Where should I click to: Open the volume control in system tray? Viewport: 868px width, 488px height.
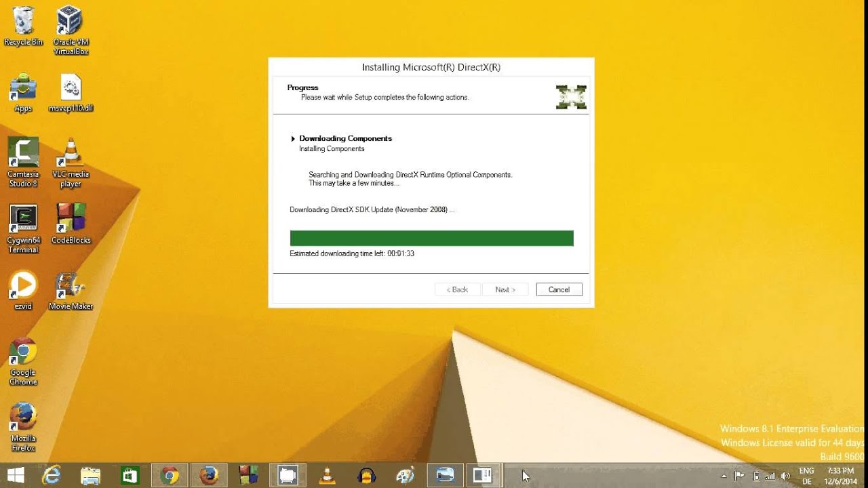point(786,476)
